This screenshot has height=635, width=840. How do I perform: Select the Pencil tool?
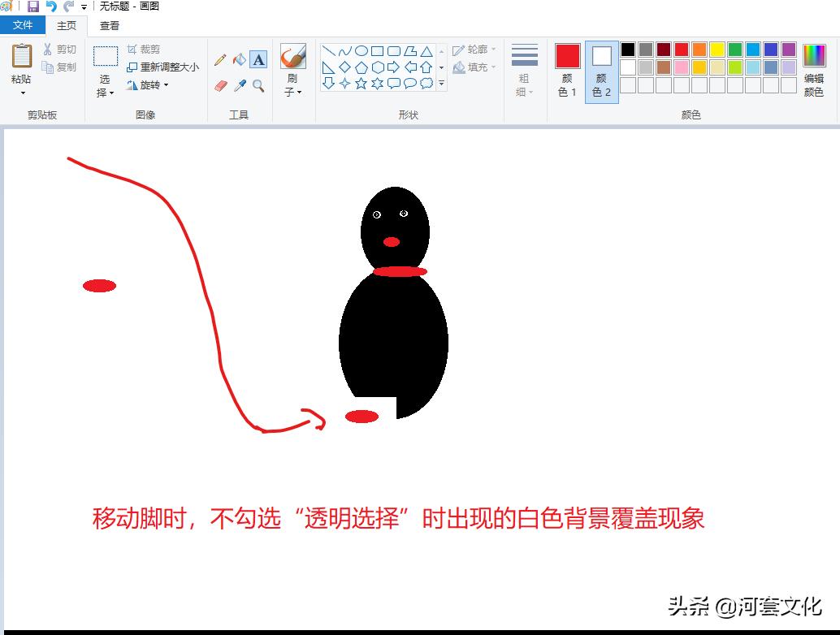click(x=221, y=59)
